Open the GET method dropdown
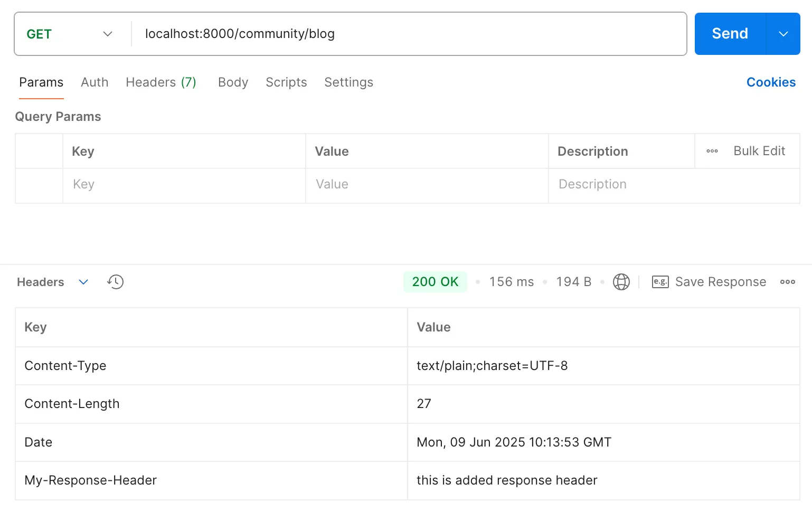This screenshot has height=512, width=812. click(x=70, y=34)
